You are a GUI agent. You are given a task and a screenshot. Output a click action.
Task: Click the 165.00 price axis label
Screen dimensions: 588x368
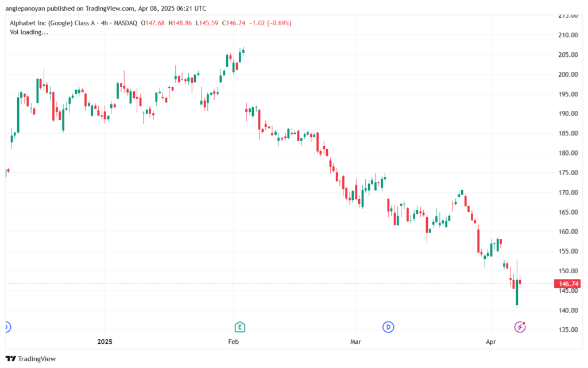568,212
